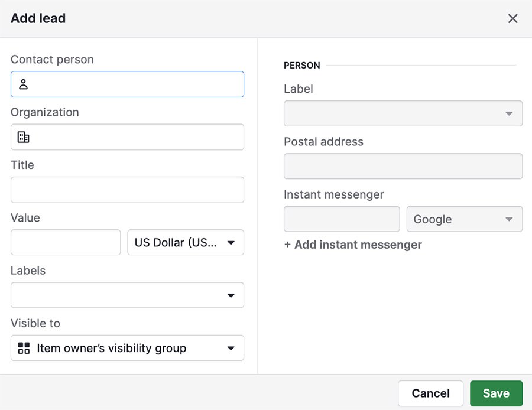
Task: Close the Add lead dialog
Action: pos(512,18)
